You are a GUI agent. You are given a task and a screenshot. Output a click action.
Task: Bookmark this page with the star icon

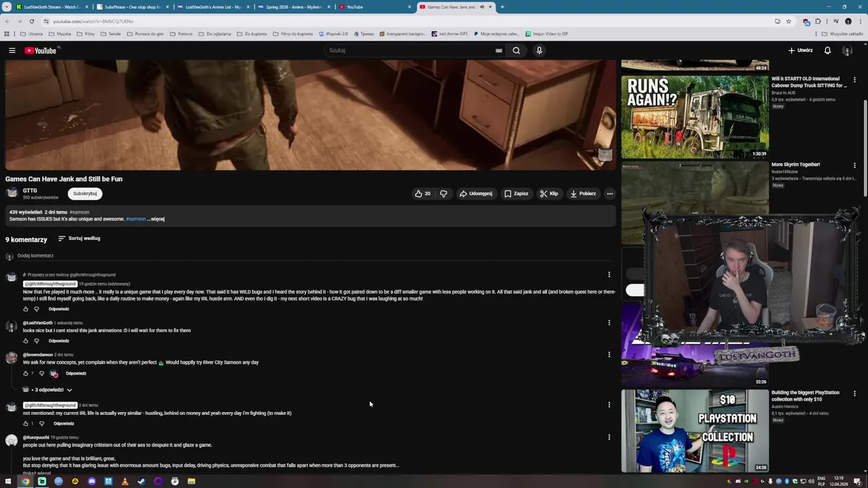(x=788, y=21)
